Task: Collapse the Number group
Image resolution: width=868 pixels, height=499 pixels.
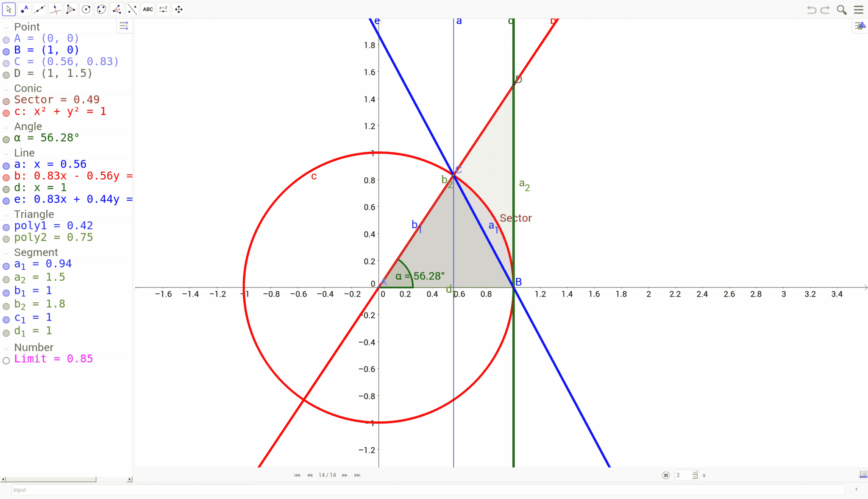Action: coord(6,348)
